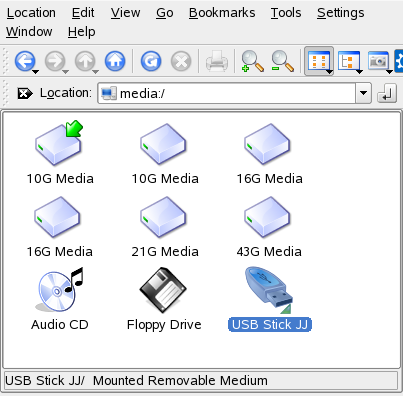
Task: Go back with the blue Back arrow
Action: point(25,61)
